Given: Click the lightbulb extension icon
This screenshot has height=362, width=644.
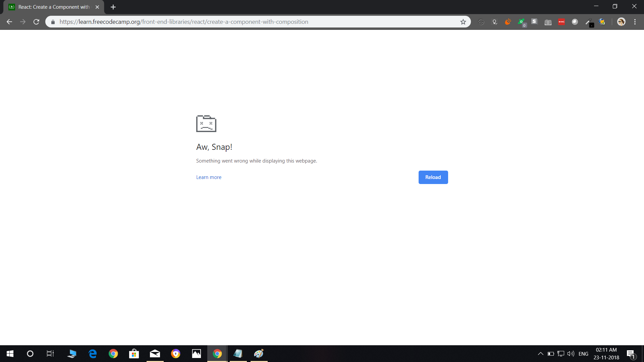Looking at the screenshot, I should pos(495,21).
